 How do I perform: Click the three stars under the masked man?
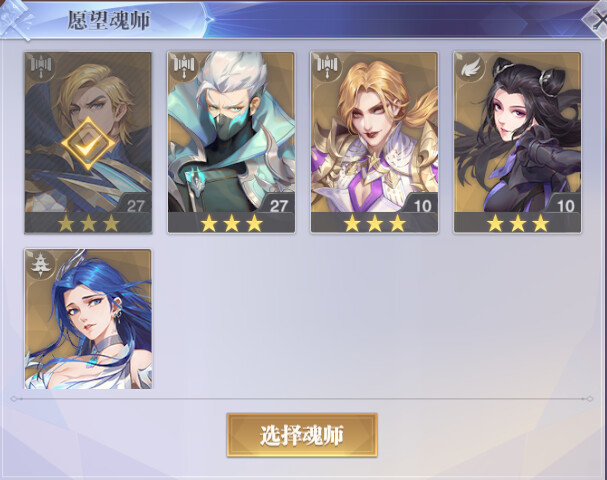[232, 223]
